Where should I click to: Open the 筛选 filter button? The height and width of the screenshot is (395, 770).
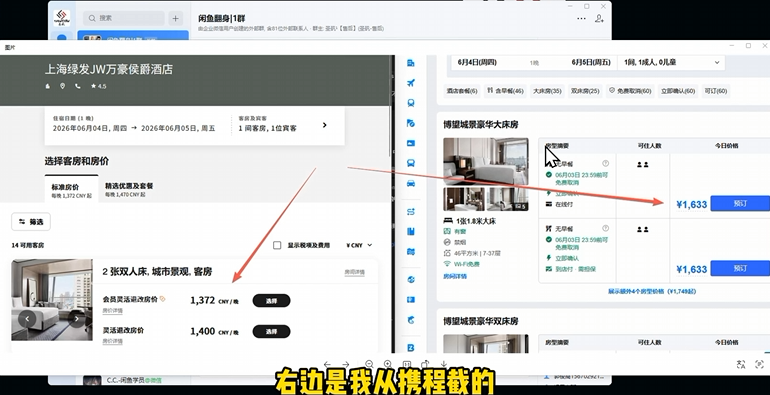coord(31,222)
